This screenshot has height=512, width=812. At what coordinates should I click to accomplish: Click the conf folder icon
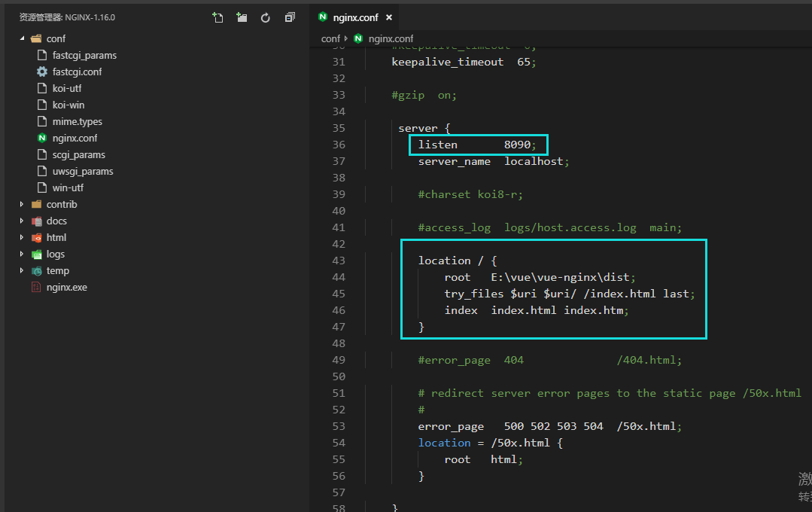coord(36,39)
